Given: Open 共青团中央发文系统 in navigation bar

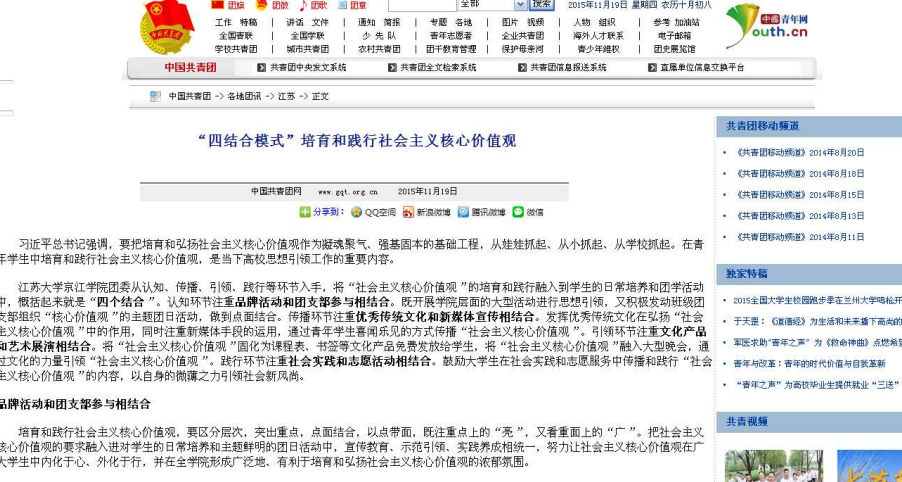Looking at the screenshot, I should coord(307,68).
